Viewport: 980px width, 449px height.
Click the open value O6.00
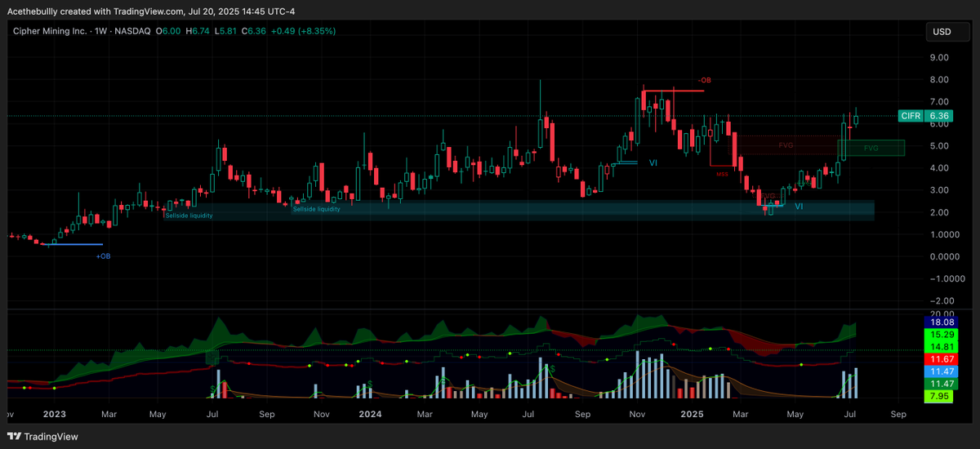[x=167, y=31]
